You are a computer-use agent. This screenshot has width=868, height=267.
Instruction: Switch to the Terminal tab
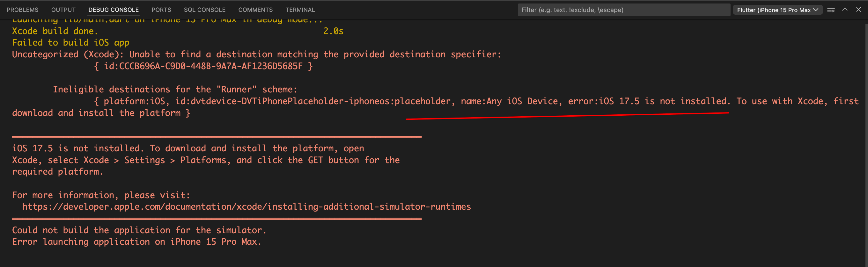tap(300, 10)
